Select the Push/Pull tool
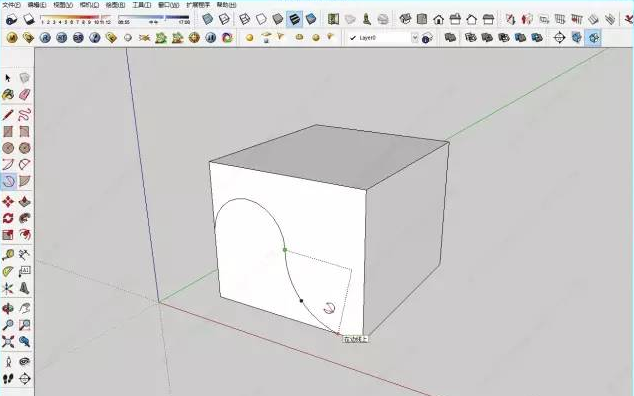 point(24,201)
